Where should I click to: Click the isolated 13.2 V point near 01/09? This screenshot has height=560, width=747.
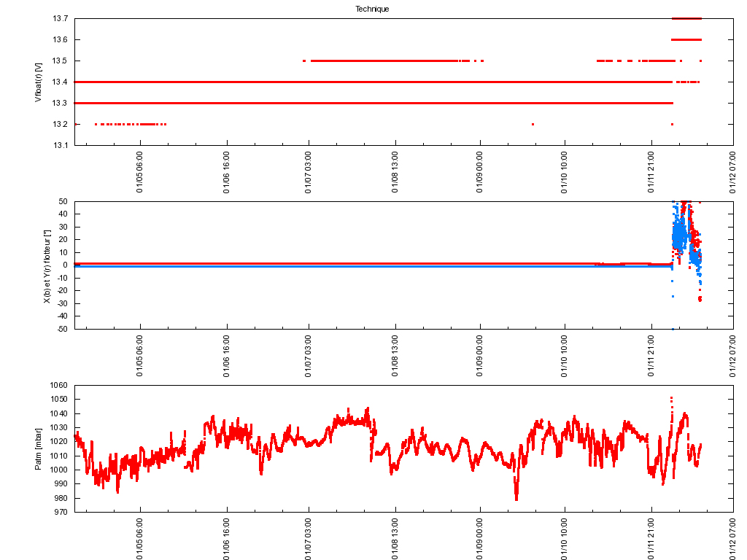[x=533, y=124]
